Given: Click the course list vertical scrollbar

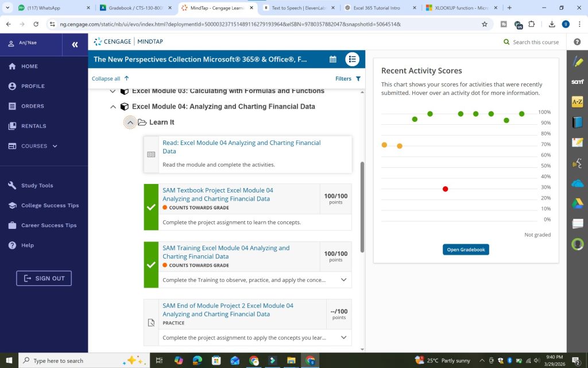Looking at the screenshot, I should pyautogui.click(x=362, y=207).
